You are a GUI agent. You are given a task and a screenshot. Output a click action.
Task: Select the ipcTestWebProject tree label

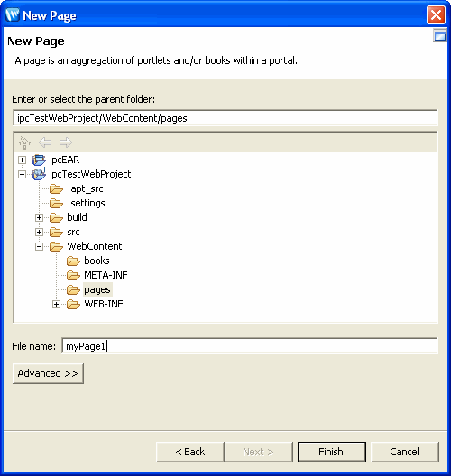[x=90, y=174]
